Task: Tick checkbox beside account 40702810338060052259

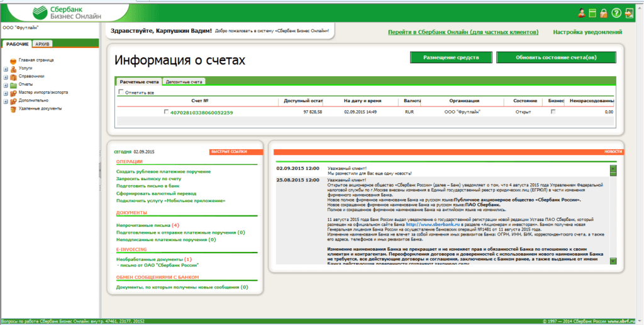Action: [x=166, y=112]
